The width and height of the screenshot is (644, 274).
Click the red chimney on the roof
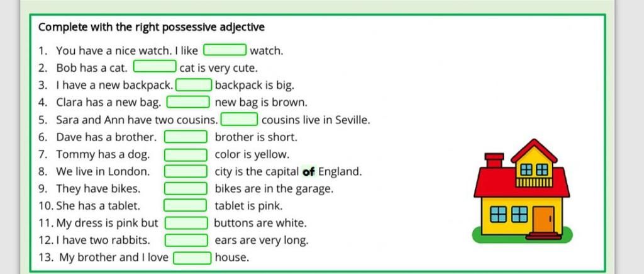[494, 160]
